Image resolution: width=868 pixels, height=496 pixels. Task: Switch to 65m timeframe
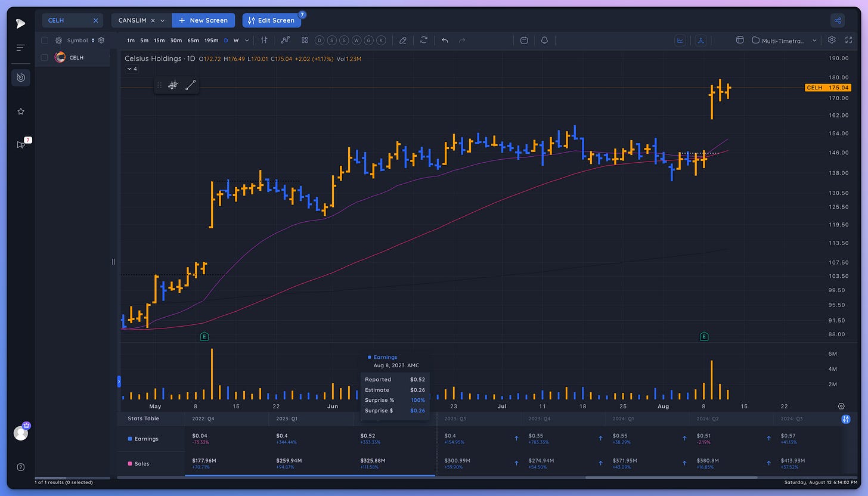click(x=193, y=41)
